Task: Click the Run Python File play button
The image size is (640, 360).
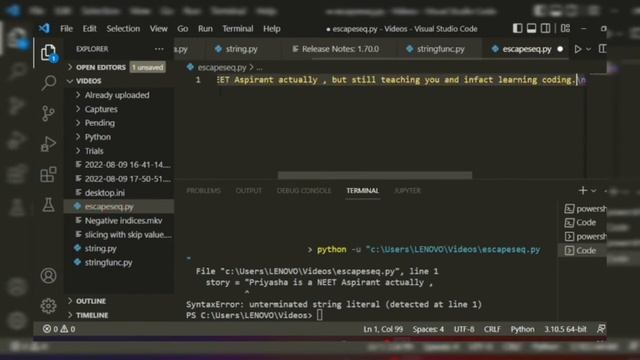Action: (578, 49)
